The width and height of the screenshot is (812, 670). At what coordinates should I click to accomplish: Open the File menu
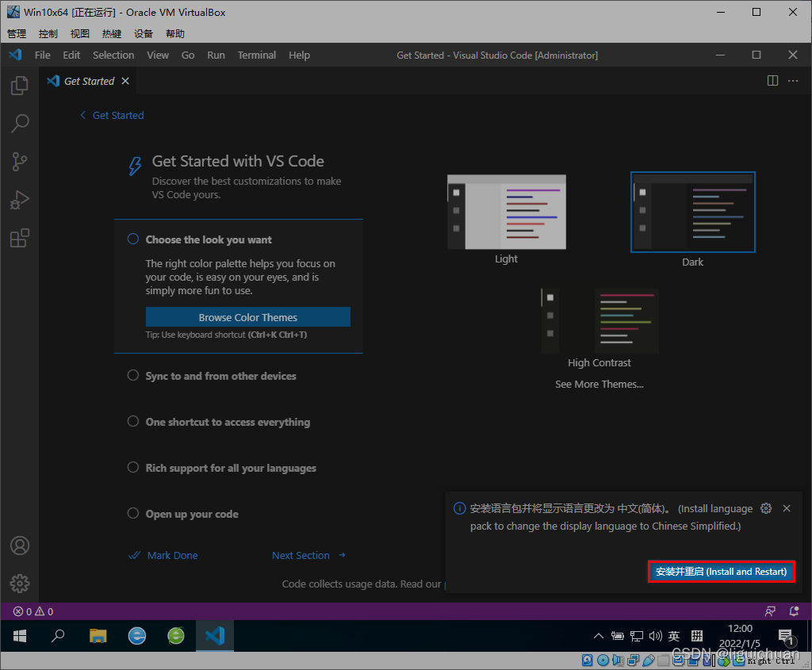[x=43, y=55]
